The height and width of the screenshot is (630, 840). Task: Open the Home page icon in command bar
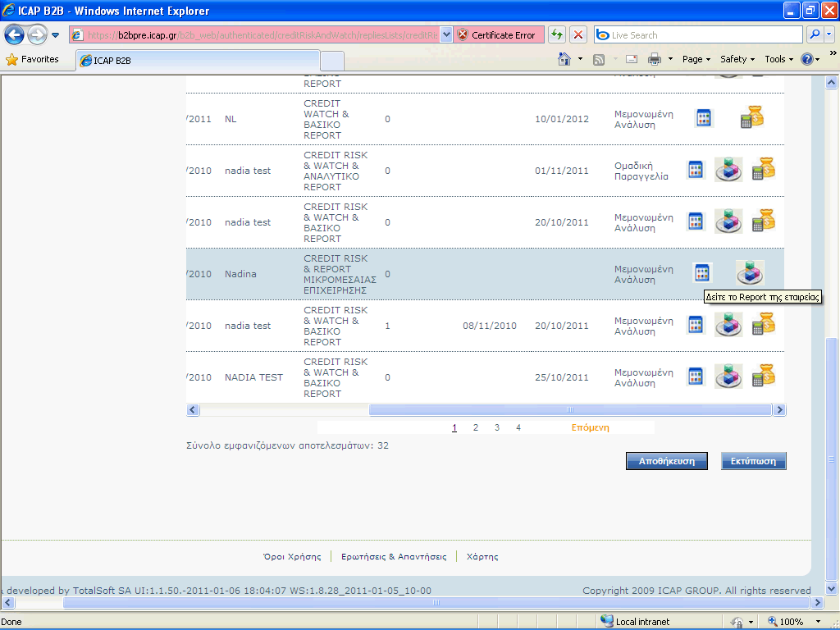(564, 59)
